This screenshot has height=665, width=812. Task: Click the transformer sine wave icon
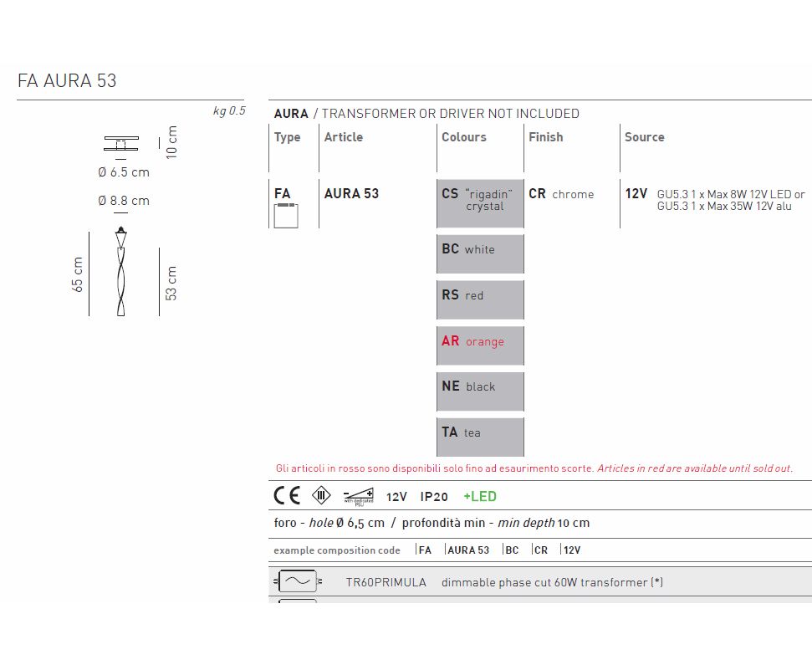coord(297,581)
